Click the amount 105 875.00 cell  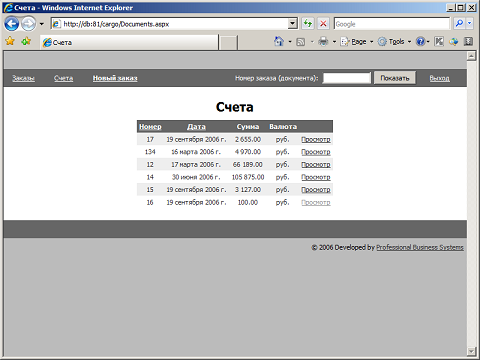pyautogui.click(x=248, y=177)
